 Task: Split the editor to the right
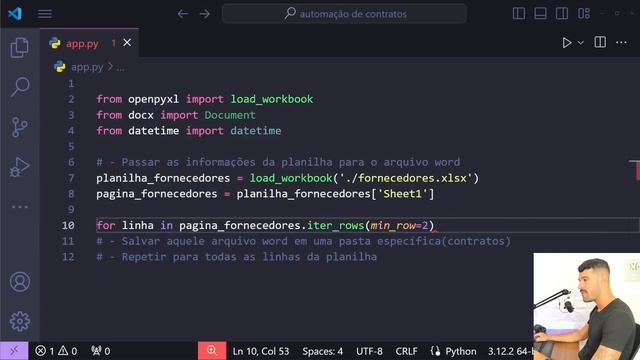click(600, 42)
